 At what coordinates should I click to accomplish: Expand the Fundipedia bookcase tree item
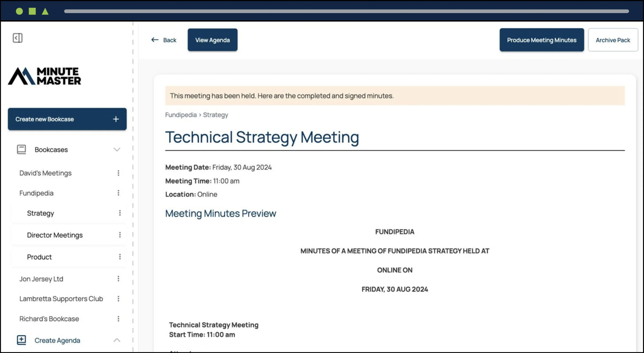[x=36, y=193]
